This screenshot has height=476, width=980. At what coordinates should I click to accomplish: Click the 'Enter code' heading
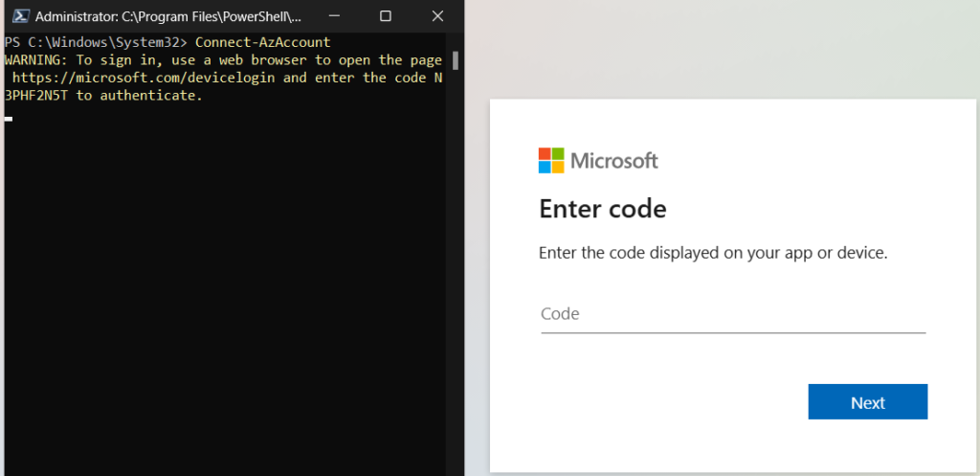(x=603, y=209)
